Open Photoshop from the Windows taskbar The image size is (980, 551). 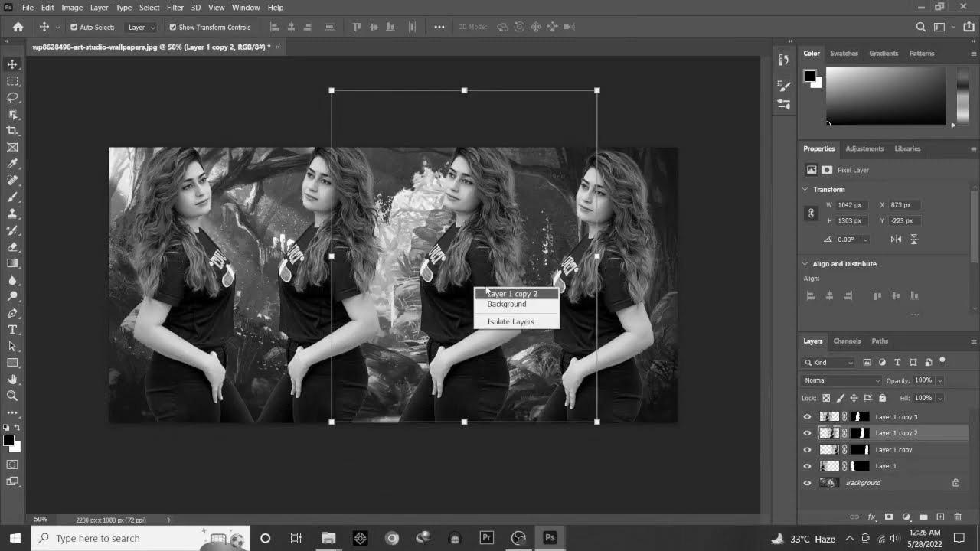[x=549, y=538]
